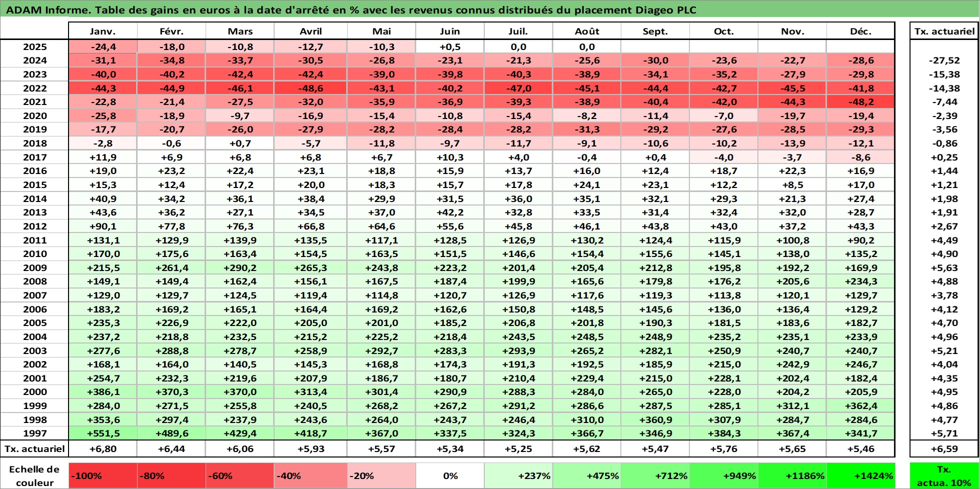This screenshot has width=980, height=489.
Task: Select cell +90,1 in 2012 row
Action: [103, 226]
